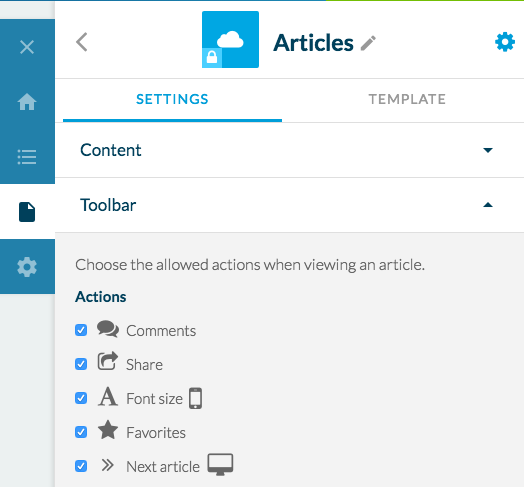The image size is (524, 487).
Task: Expand the Content section arrow
Action: (x=488, y=150)
